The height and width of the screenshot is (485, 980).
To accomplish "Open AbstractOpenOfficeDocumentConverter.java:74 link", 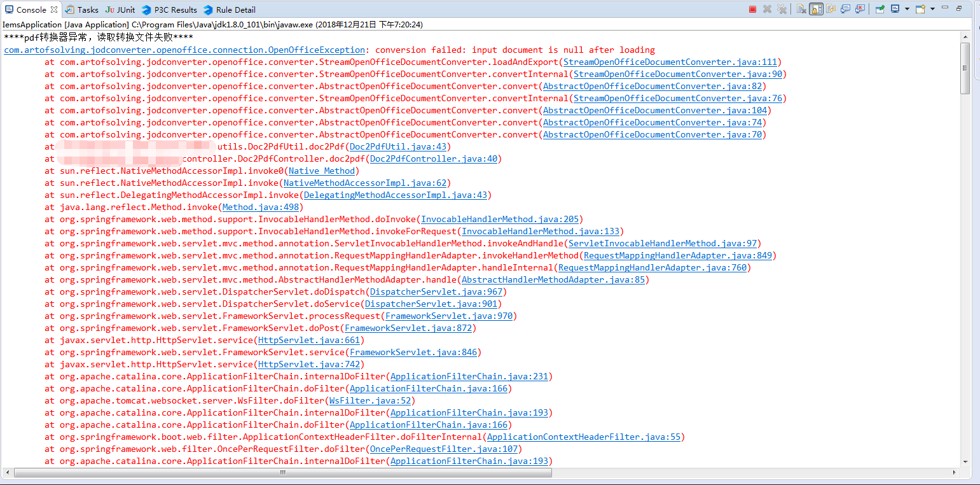I will click(652, 122).
